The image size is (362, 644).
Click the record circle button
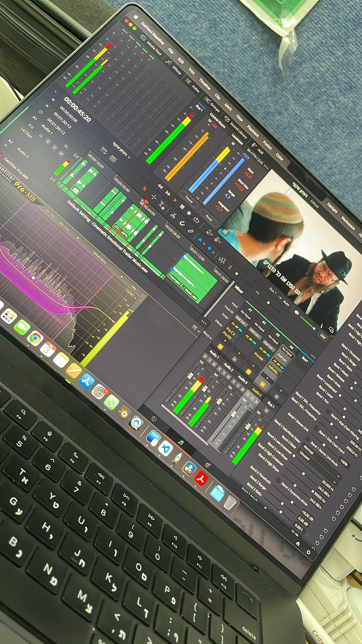pyautogui.click(x=189, y=213)
